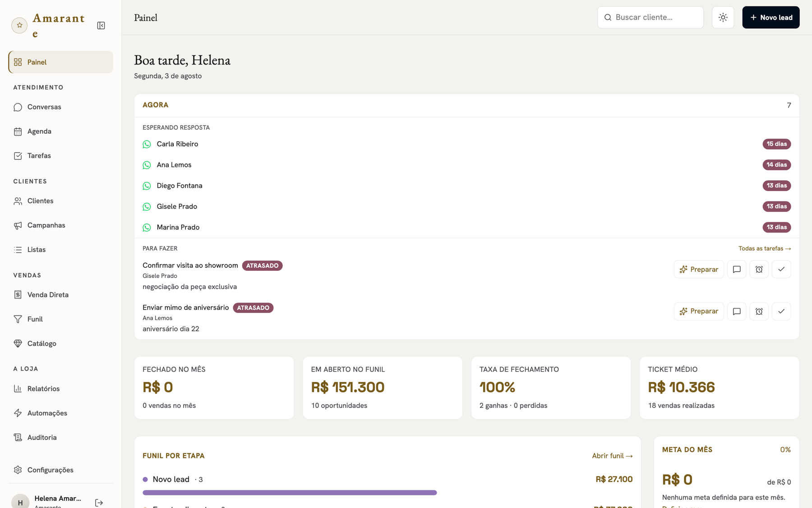Click the Listas icon

(18, 250)
